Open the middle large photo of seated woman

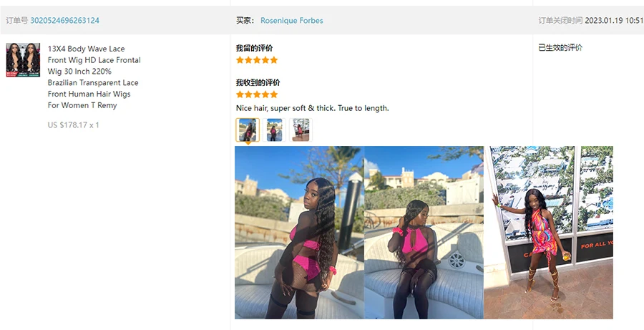[424, 233]
